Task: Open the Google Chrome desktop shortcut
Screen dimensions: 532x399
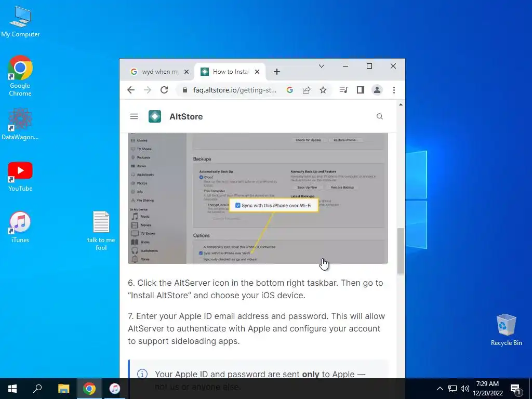Action: point(20,76)
